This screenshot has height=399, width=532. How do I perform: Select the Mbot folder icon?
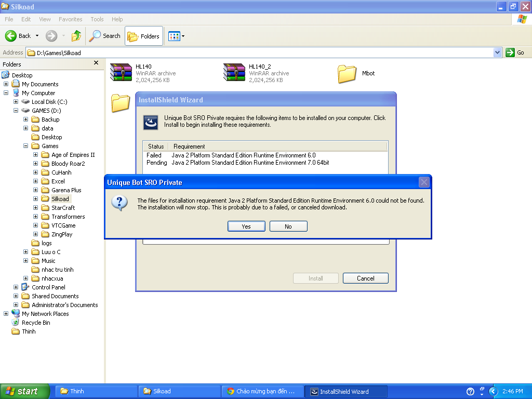point(347,74)
